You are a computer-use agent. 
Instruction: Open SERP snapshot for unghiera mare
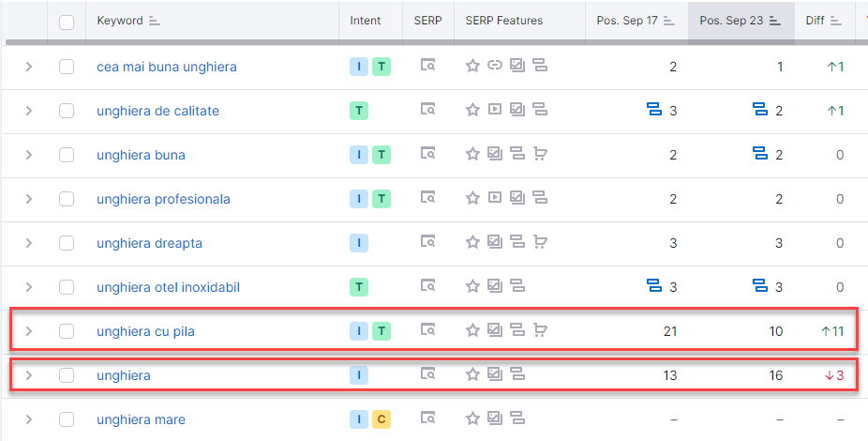click(x=427, y=418)
